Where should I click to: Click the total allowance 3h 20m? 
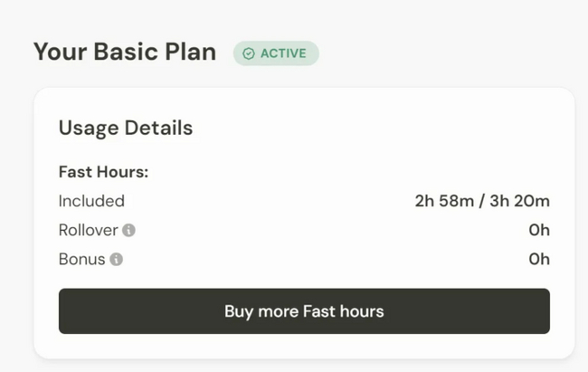tap(518, 201)
